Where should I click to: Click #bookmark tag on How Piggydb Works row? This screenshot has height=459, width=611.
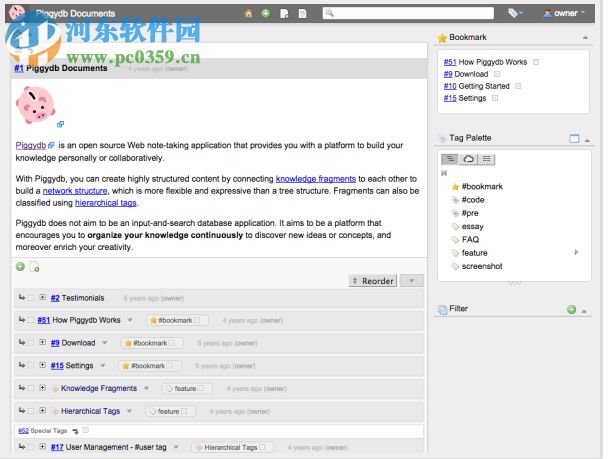pyautogui.click(x=175, y=320)
